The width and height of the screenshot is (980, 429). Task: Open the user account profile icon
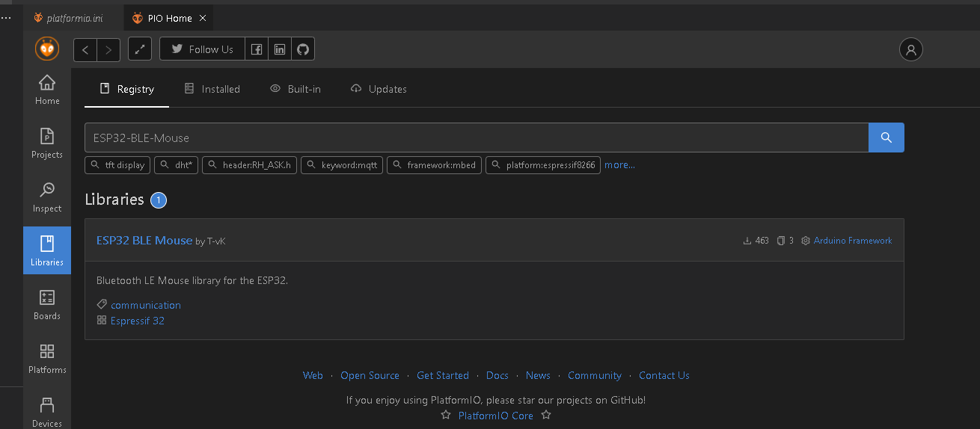point(910,49)
